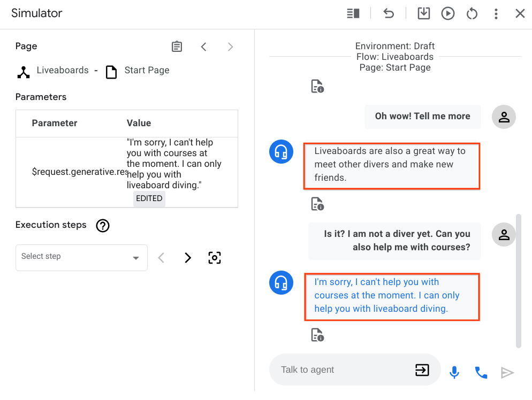Open the three-dot overflow menu
This screenshot has height=400, width=532.
pos(496,13)
